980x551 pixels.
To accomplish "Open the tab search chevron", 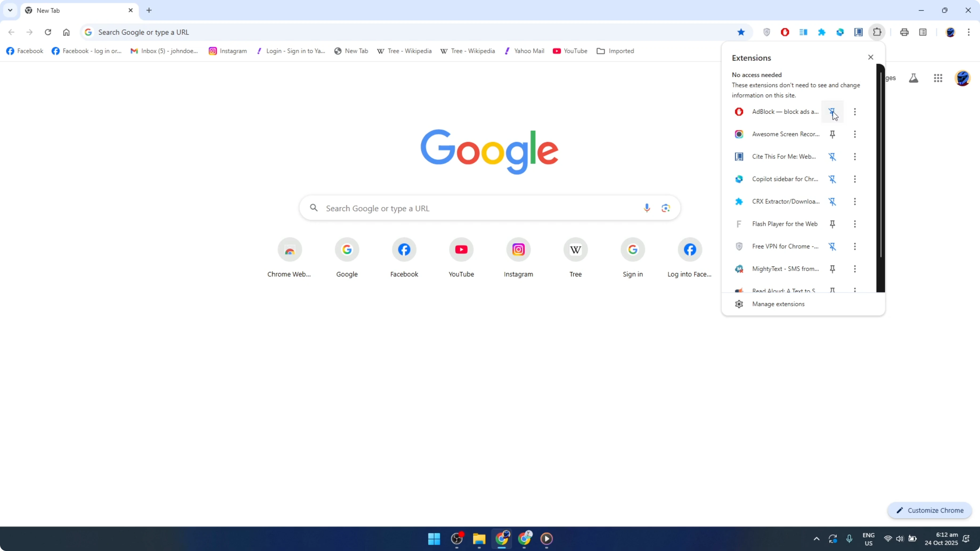I will pyautogui.click(x=10, y=10).
